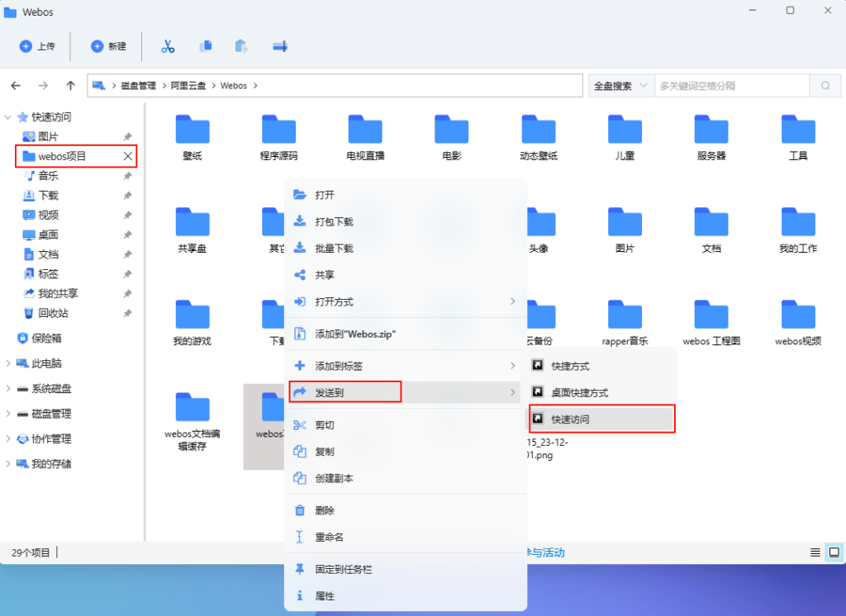Click the 上传 upload button

click(x=36, y=46)
